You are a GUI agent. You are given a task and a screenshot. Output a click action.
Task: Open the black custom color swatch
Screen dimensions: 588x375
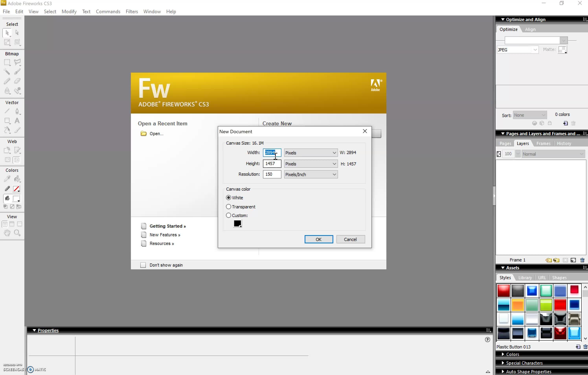(x=237, y=224)
